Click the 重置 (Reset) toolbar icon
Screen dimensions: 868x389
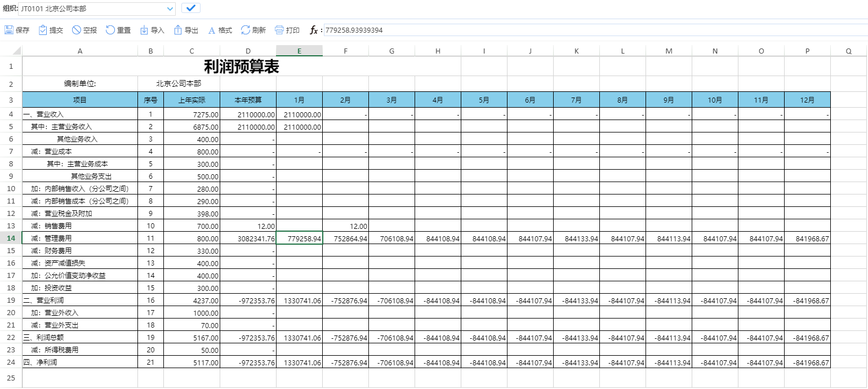pos(110,30)
